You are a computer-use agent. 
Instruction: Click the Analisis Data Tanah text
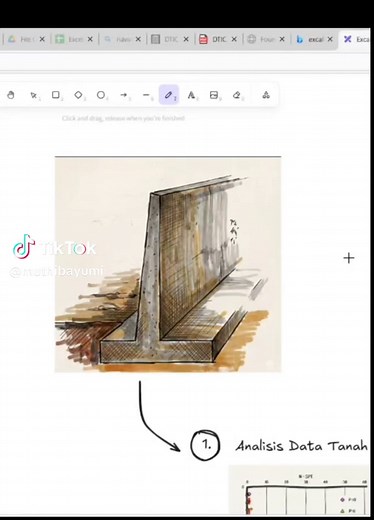pos(302,446)
